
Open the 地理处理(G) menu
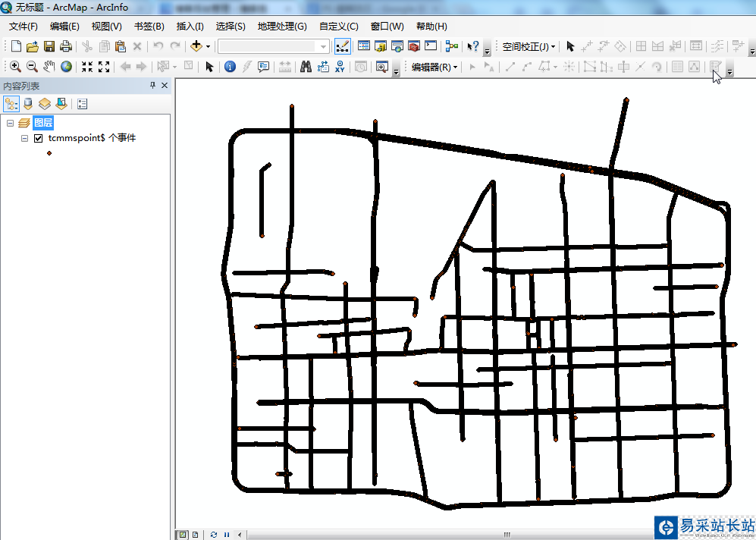pos(282,27)
